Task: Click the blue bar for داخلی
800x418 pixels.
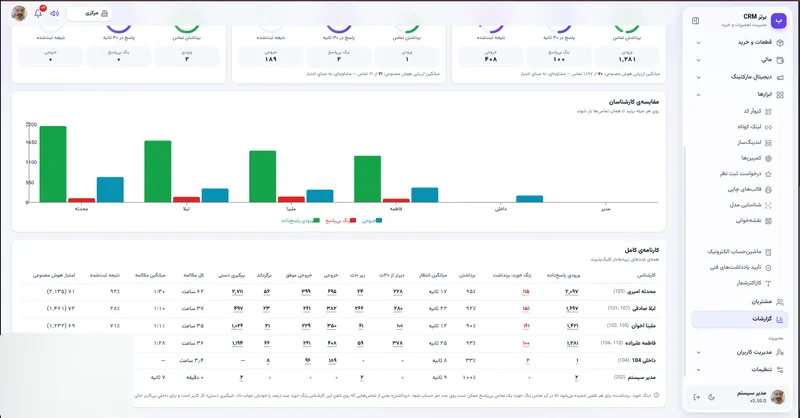Action: (530, 199)
